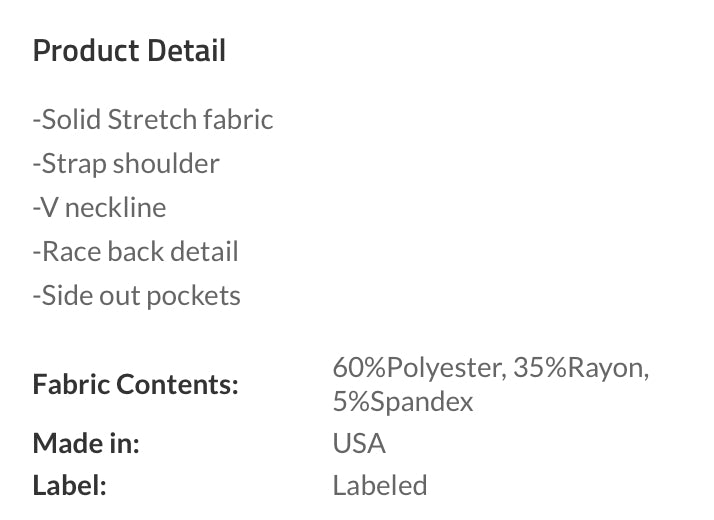This screenshot has height=520, width=714.
Task: Click the 5%Spandex text
Action: (403, 402)
